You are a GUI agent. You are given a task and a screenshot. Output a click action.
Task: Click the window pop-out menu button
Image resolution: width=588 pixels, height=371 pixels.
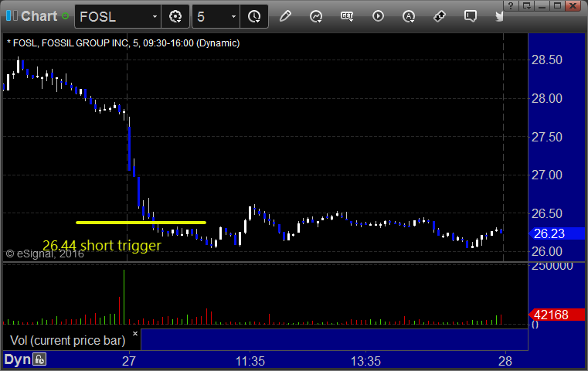526,5
